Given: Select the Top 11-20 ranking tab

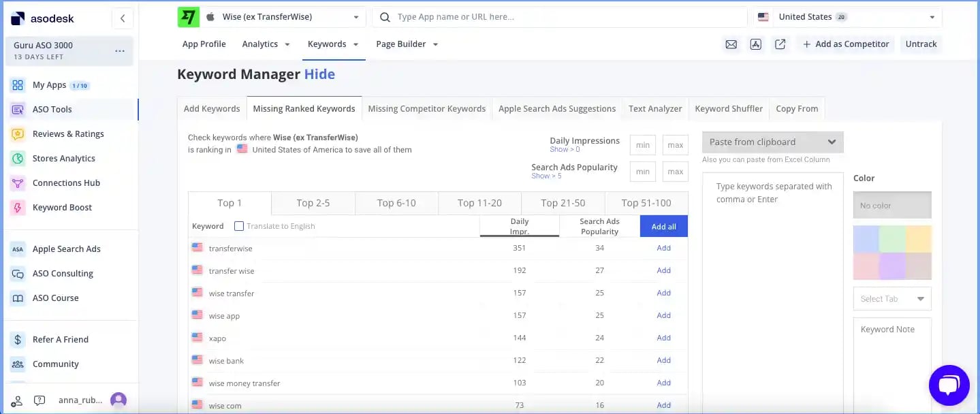Looking at the screenshot, I should (x=479, y=203).
